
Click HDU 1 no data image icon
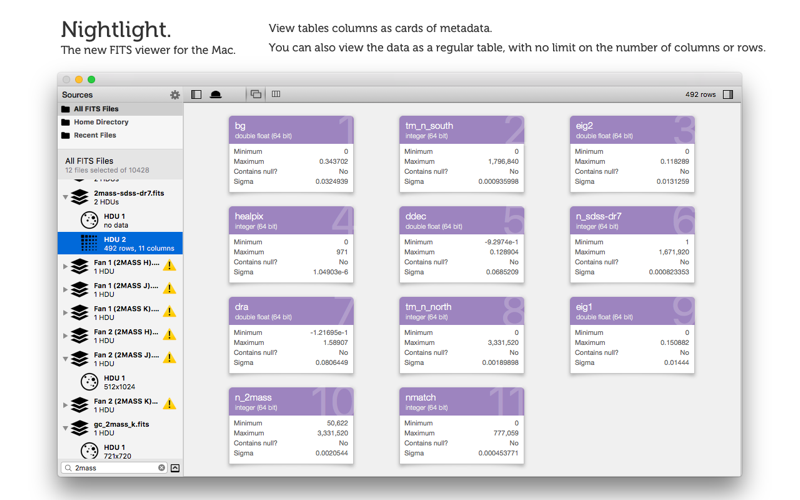pyautogui.click(x=89, y=220)
